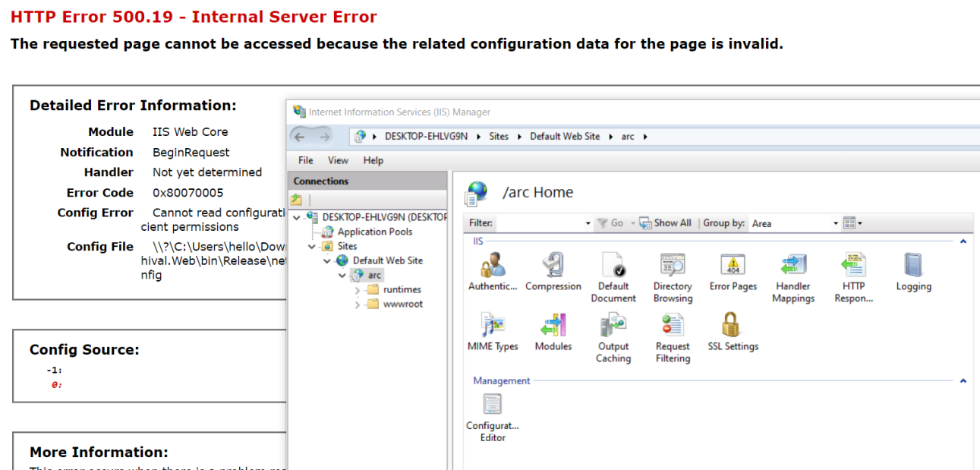
Task: Click the Filter input field
Action: pyautogui.click(x=540, y=223)
